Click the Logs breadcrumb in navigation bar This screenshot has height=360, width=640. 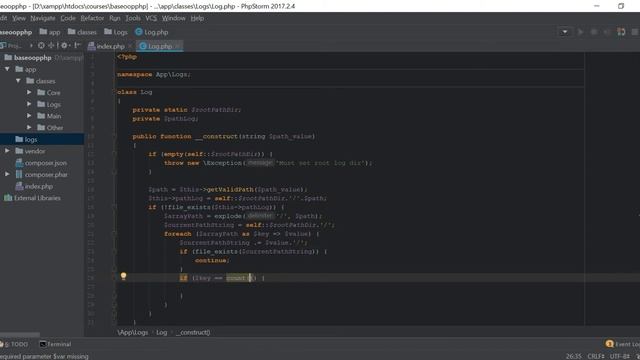click(x=116, y=32)
